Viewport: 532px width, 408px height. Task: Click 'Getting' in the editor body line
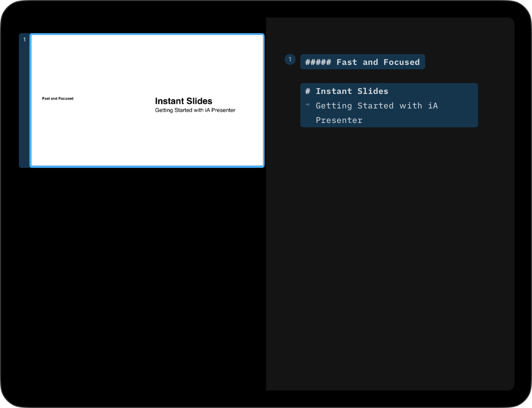(x=334, y=106)
